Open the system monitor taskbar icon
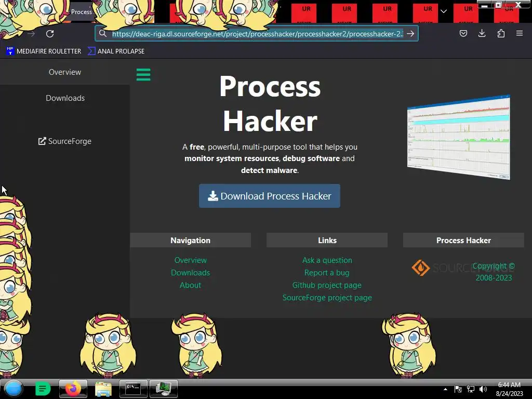Image resolution: width=532 pixels, height=399 pixels. [x=164, y=389]
